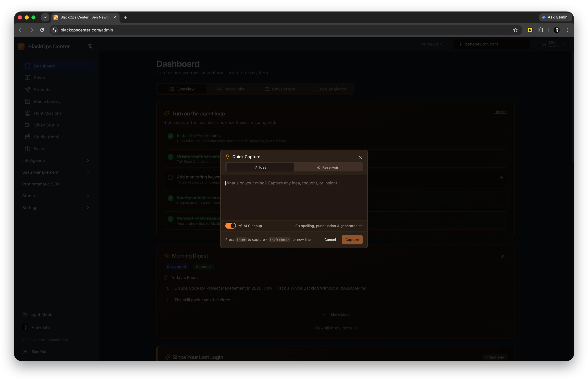Click the Video Studio camera icon
Viewport: 588px width, 383px height.
point(28,125)
